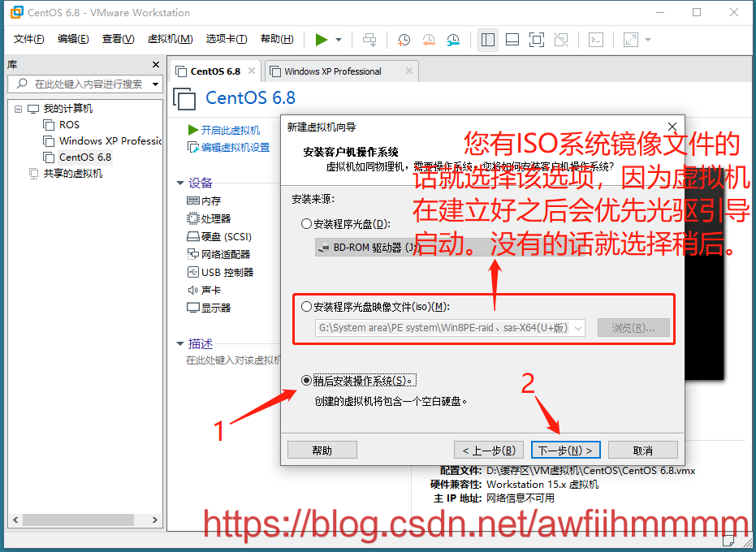Click the status bar message icon

click(728, 539)
